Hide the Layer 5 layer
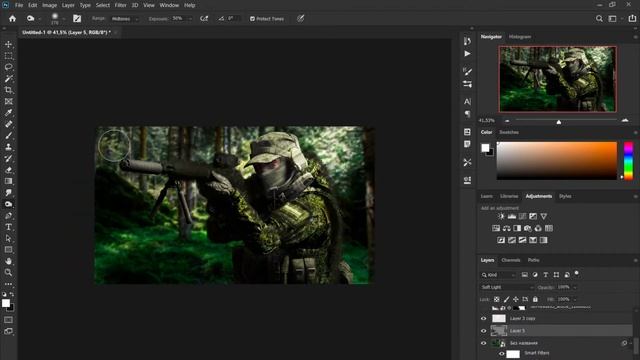Screen dimensions: 640x360 (484, 331)
